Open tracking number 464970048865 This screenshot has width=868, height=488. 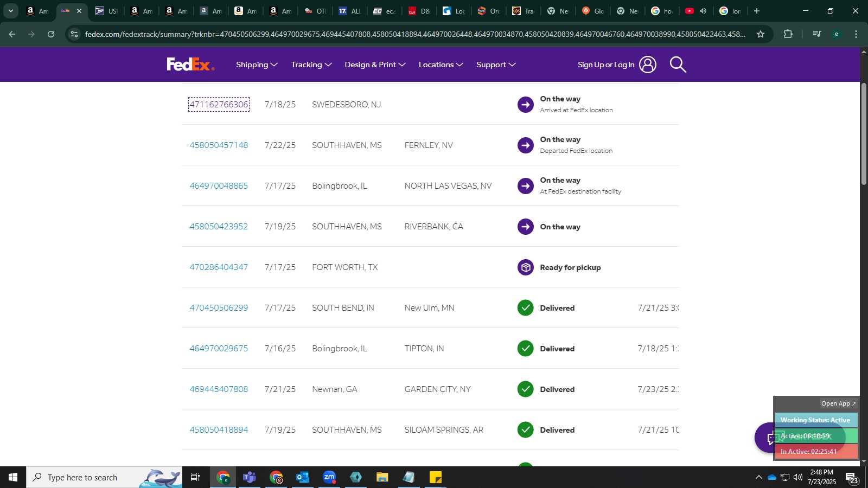(x=219, y=186)
